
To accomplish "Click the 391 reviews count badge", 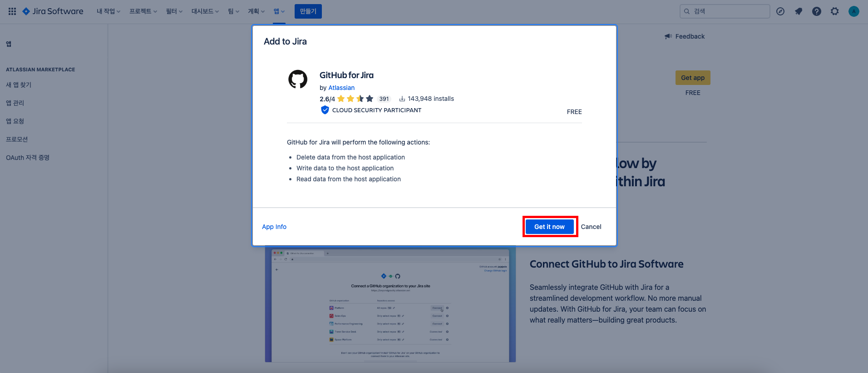I will tap(384, 99).
